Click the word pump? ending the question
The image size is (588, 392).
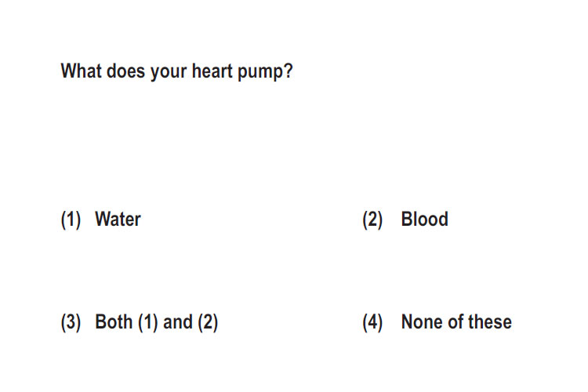tap(266, 72)
